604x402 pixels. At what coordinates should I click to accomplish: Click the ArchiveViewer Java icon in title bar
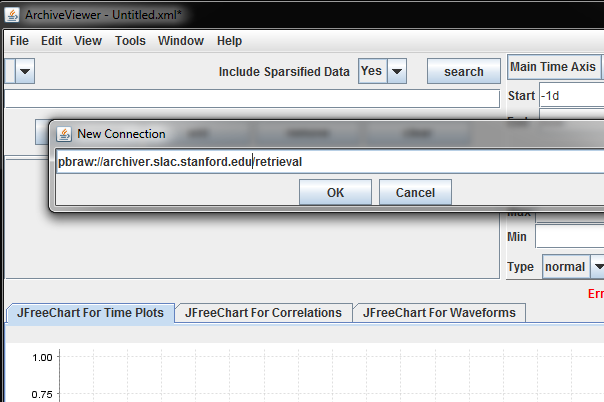12,15
